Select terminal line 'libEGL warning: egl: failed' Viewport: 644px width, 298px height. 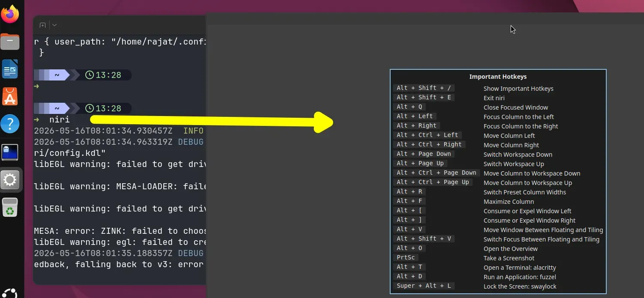(x=120, y=242)
